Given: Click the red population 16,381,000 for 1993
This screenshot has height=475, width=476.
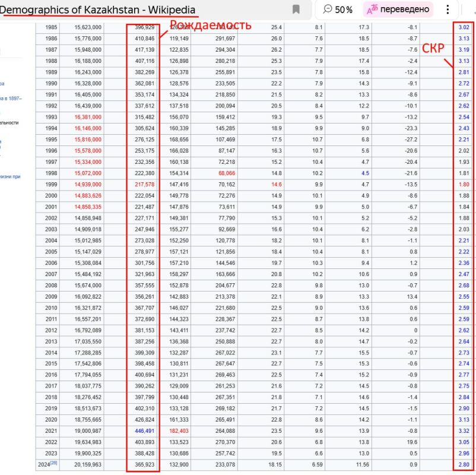Looking at the screenshot, I should 88,117.
